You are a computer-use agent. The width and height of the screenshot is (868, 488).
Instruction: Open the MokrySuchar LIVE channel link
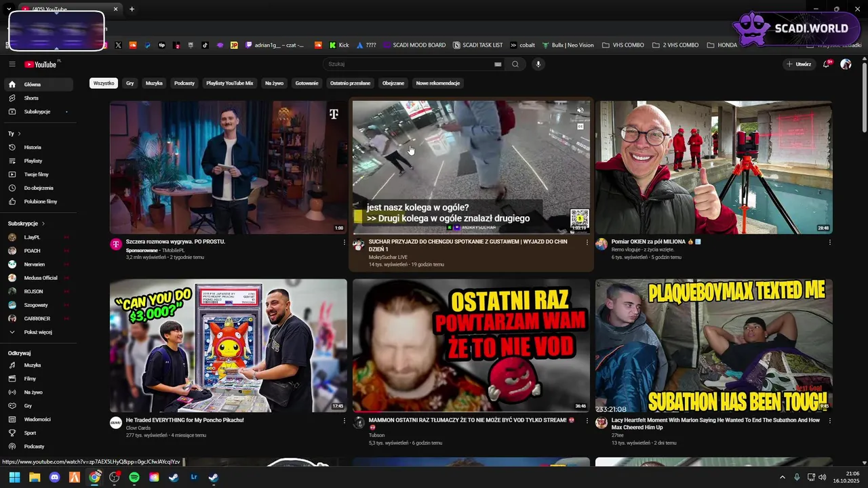click(x=388, y=258)
